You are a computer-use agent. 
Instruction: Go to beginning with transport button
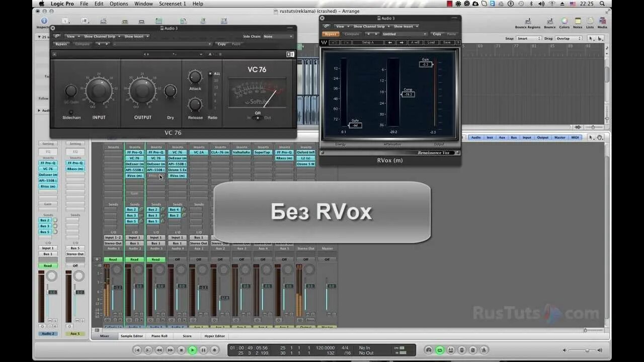pyautogui.click(x=137, y=350)
